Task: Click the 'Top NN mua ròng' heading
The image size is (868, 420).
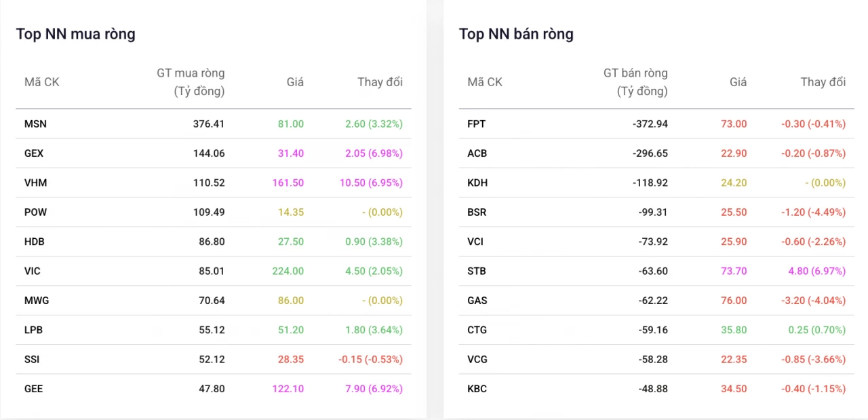Action: (76, 34)
